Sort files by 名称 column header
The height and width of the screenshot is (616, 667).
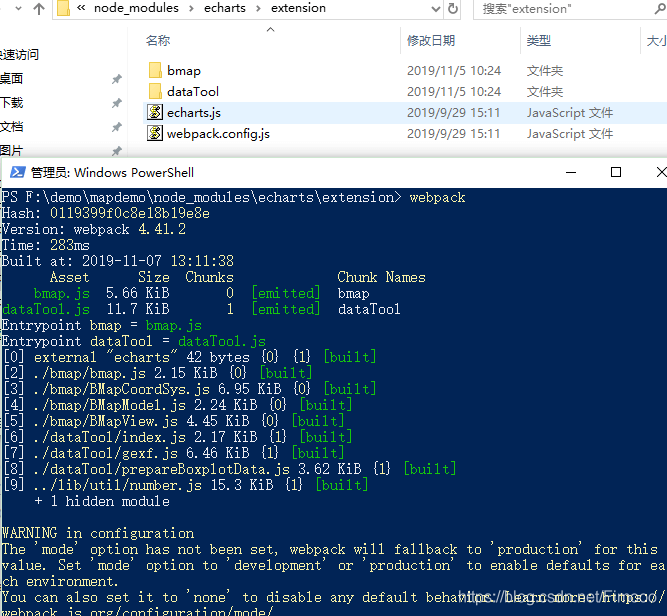pos(158,41)
